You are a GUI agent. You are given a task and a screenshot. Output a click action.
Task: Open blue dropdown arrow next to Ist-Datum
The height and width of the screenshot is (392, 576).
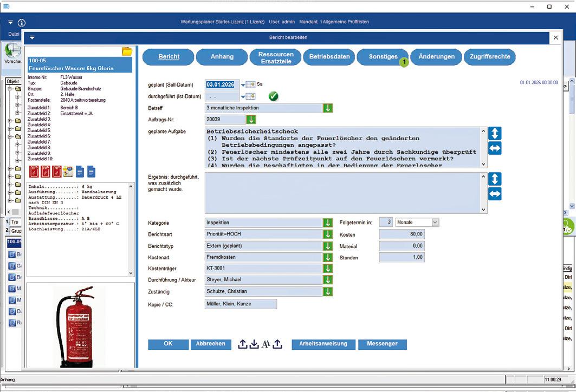tap(243, 97)
